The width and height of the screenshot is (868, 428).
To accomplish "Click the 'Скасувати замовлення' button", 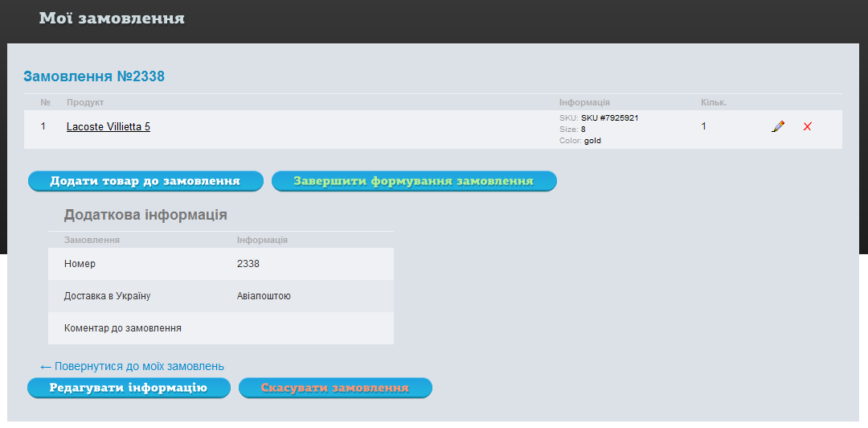I will point(335,388).
